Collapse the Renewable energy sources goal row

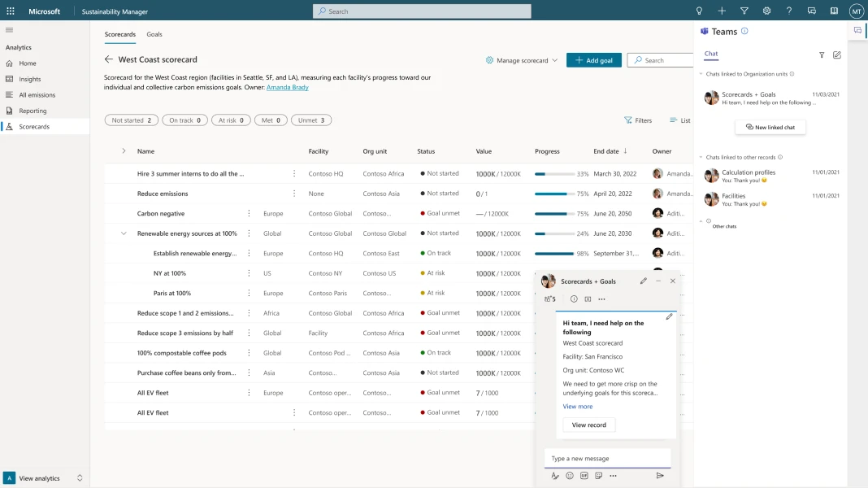point(124,233)
